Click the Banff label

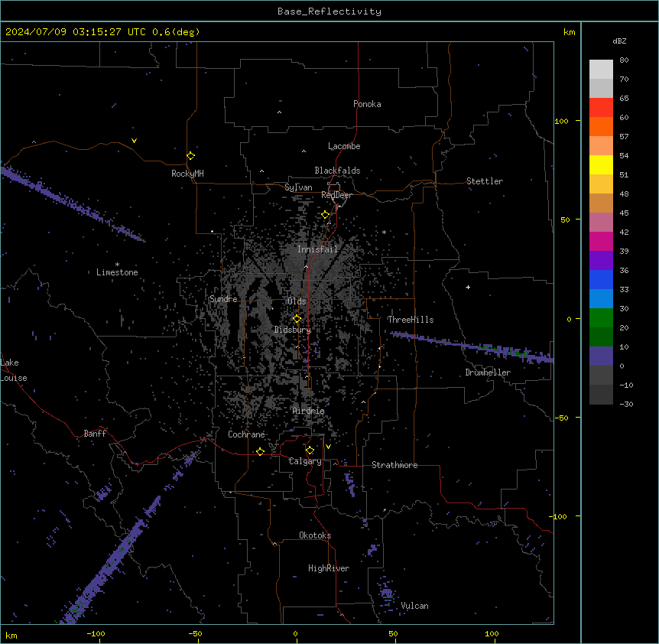tap(95, 434)
